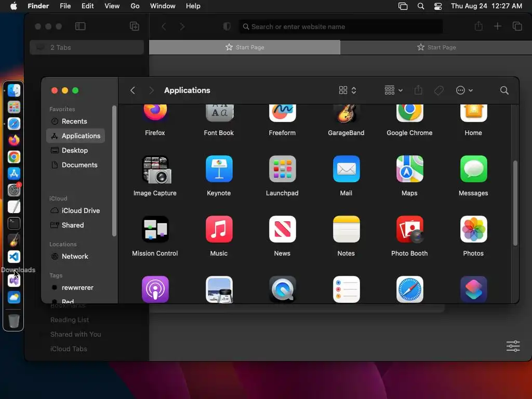This screenshot has height=399, width=532.
Task: Open Desktop in Finder sidebar
Action: (x=76, y=150)
